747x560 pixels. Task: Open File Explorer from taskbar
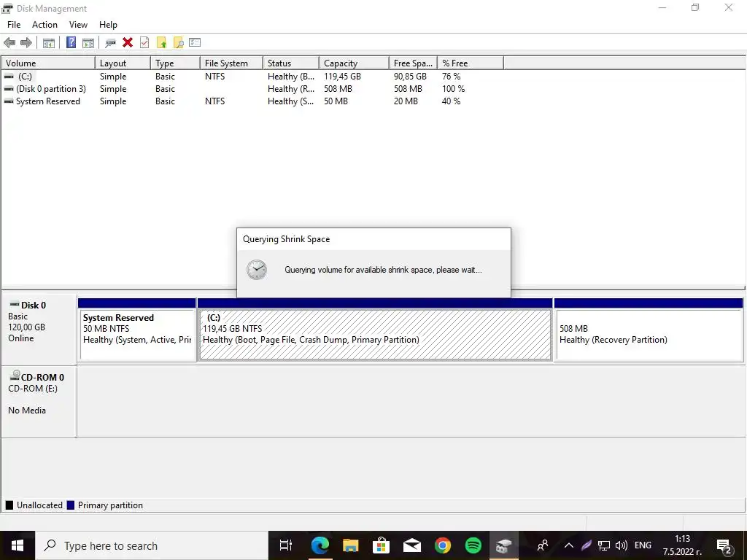(x=351, y=545)
